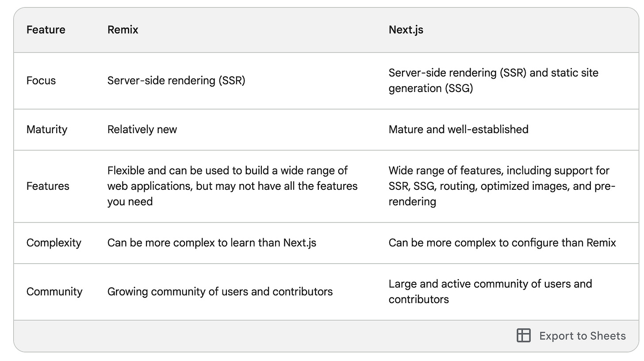Image resolution: width=644 pixels, height=361 pixels.
Task: Click the SSR and SSG focus cell for Next.js
Action: pos(494,81)
